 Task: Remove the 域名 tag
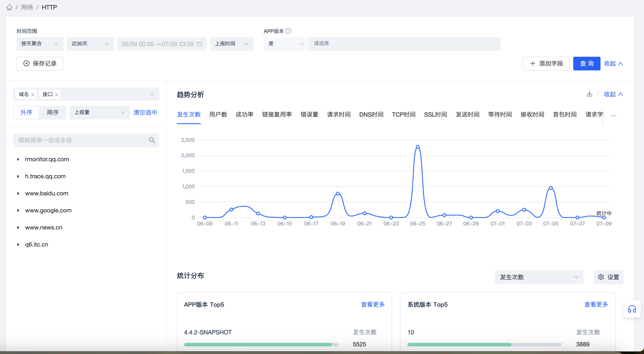(x=33, y=94)
